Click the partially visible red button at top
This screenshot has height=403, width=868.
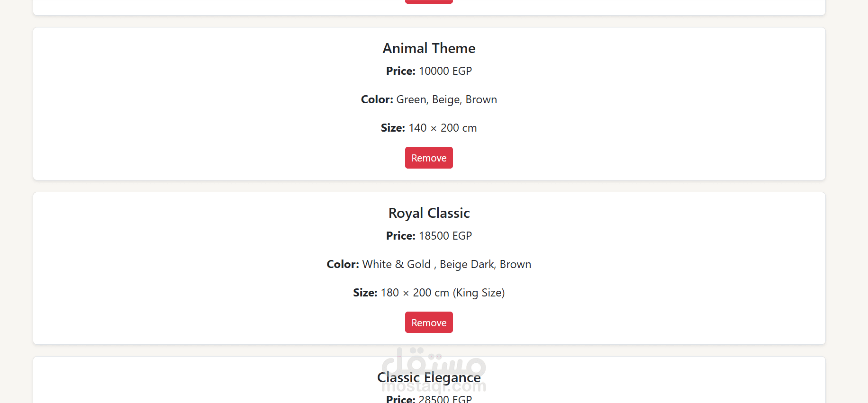tap(429, 1)
